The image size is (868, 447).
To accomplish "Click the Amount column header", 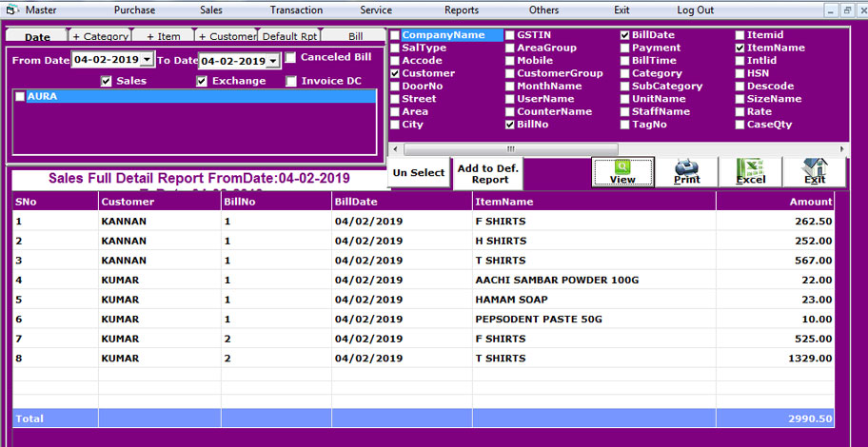I will (775, 202).
